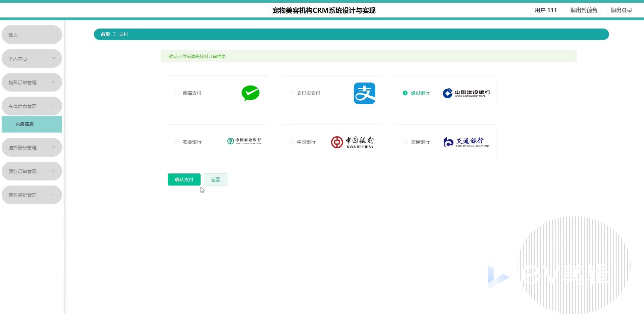
Task: Click the Alipay logo icon
Action: coord(365,93)
